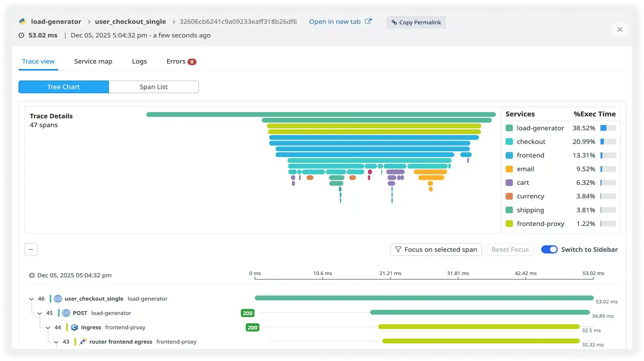Click the globe icon beside user_checkout_single
Viewport: 644px width, 361px height.
[x=58, y=299]
